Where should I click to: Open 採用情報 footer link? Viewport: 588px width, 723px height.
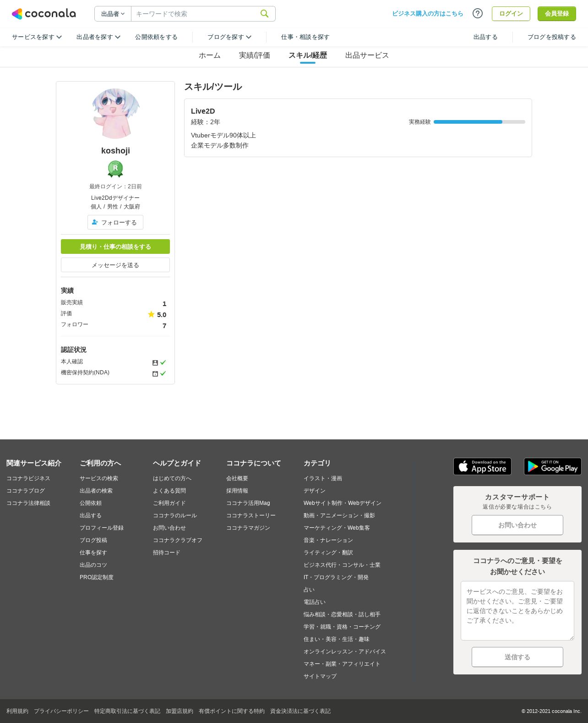click(237, 491)
